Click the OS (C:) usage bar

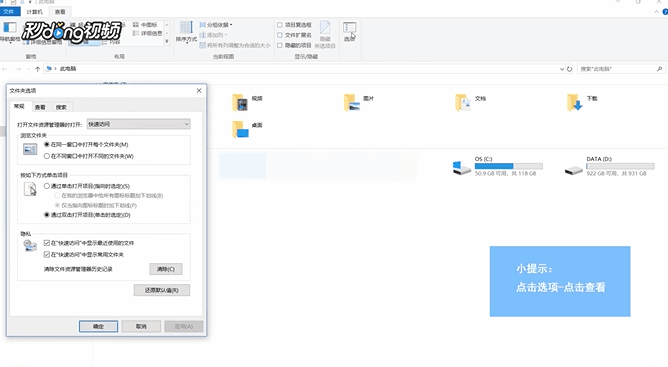(x=509, y=166)
